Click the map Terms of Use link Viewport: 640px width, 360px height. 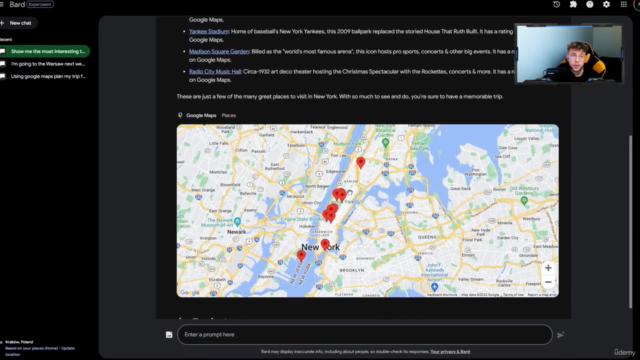[x=513, y=295]
